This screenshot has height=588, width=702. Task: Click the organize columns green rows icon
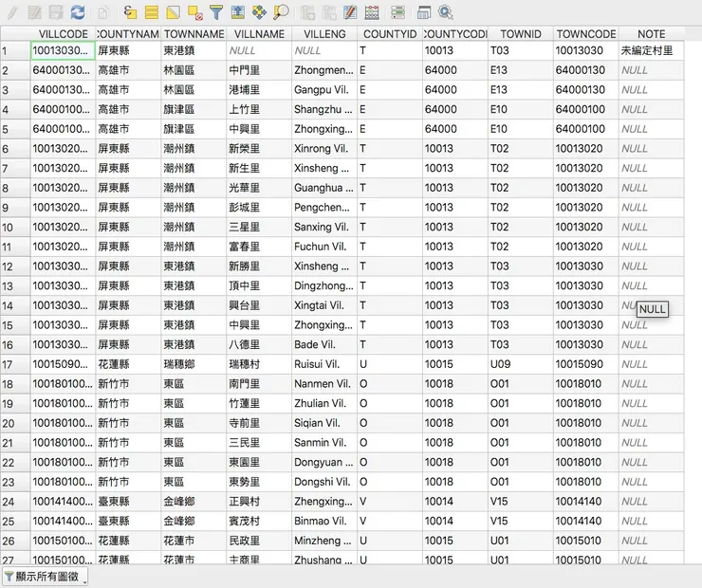pyautogui.click(x=397, y=12)
